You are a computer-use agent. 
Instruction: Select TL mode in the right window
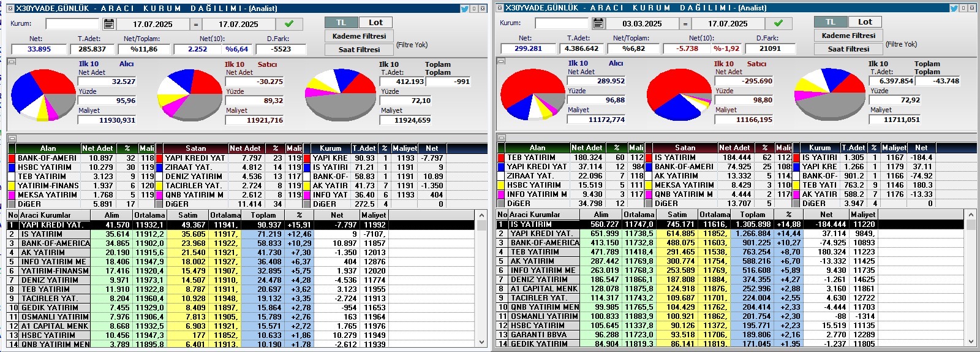point(831,21)
